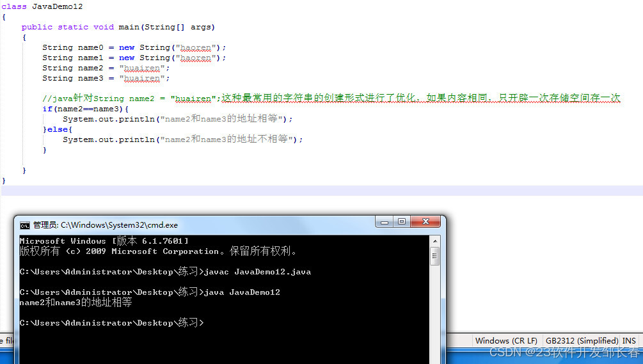Click the cmd window scrollbar thumb
The height and width of the screenshot is (364, 643).
[x=435, y=256]
